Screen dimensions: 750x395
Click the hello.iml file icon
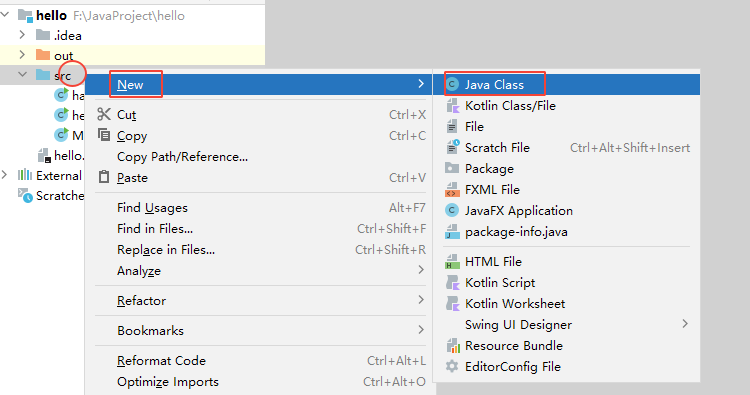click(44, 155)
